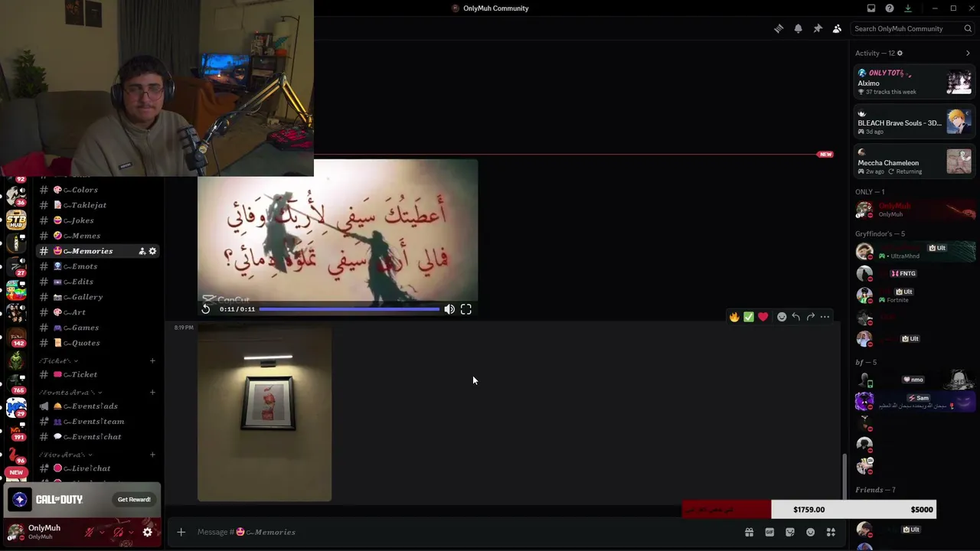Replay the video with restart icon

tap(206, 309)
